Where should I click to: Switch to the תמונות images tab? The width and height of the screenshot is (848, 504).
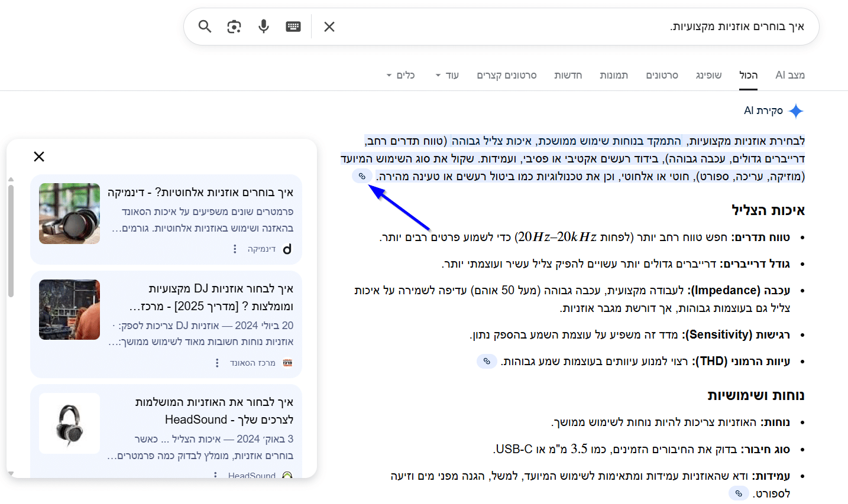(614, 75)
